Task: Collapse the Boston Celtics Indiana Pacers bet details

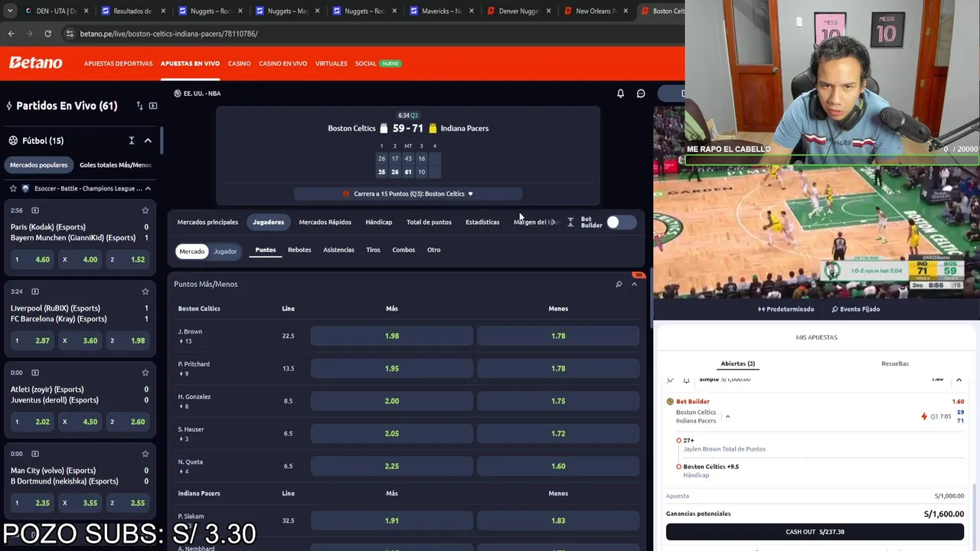Action: click(727, 416)
